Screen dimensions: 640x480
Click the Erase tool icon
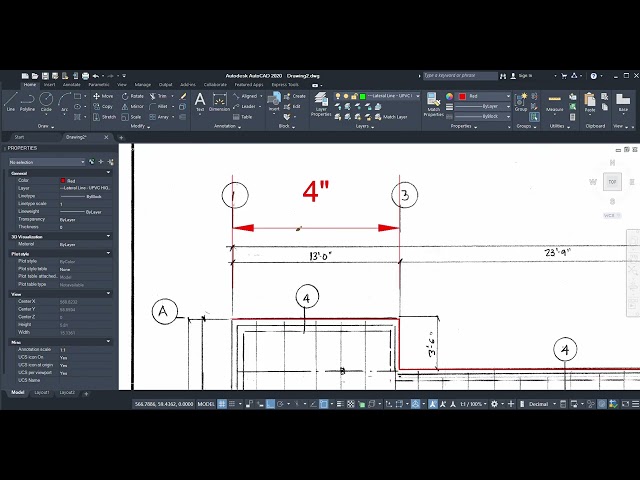(x=183, y=96)
